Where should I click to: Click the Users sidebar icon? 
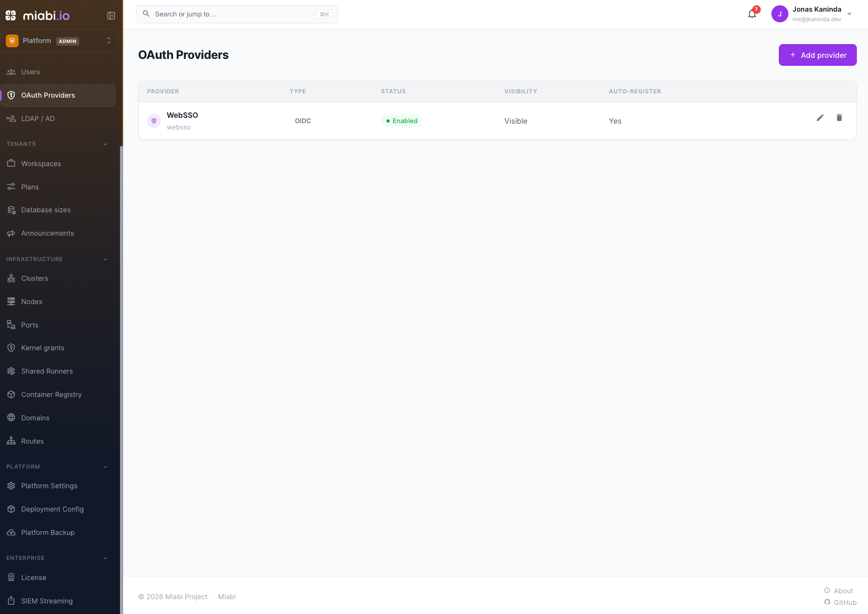coord(11,72)
